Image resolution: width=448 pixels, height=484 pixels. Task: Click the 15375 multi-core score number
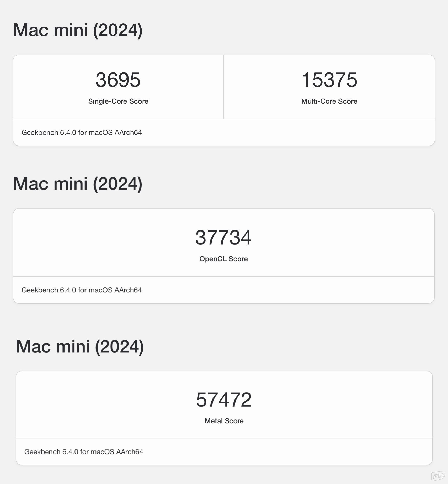pyautogui.click(x=329, y=80)
